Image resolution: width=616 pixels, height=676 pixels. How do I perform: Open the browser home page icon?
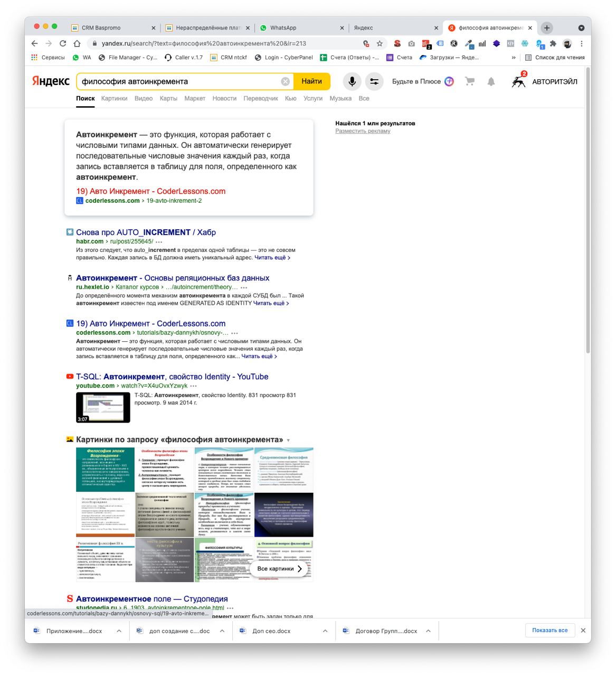(77, 43)
